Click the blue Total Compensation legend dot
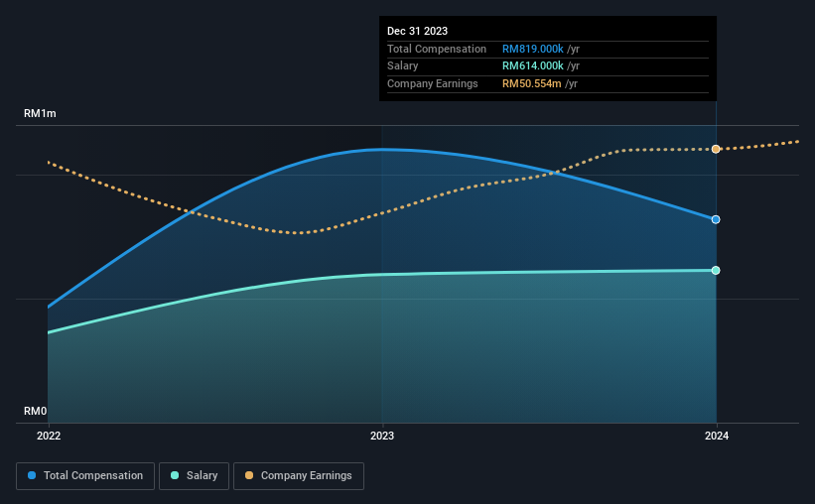Screen dimensions: 815x504 pyautogui.click(x=32, y=475)
